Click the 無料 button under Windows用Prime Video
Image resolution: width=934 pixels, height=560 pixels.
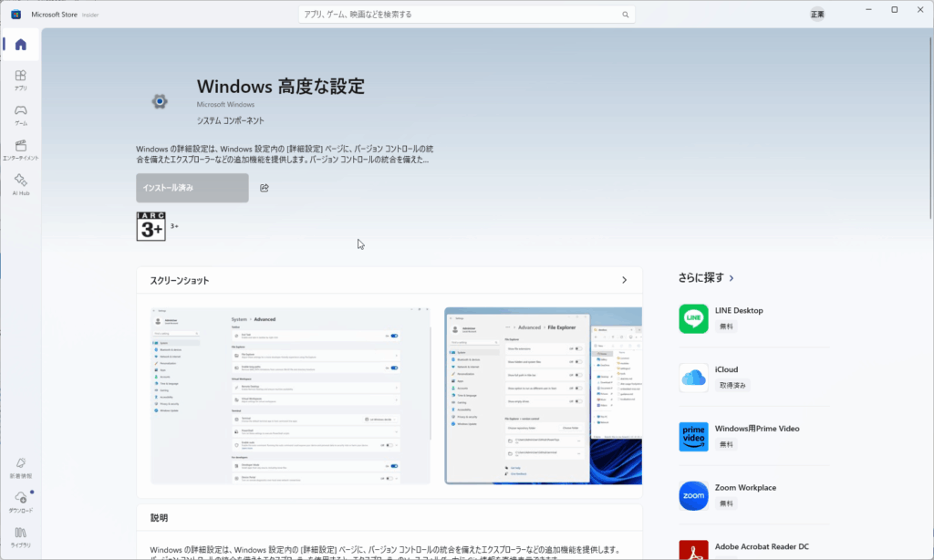click(726, 444)
